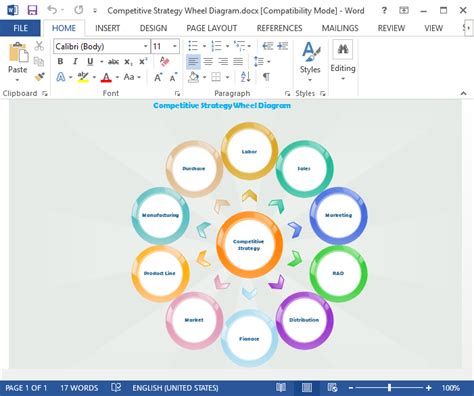Image resolution: width=474 pixels, height=396 pixels.
Task: Open the Editing binoculars menu
Action: [343, 50]
